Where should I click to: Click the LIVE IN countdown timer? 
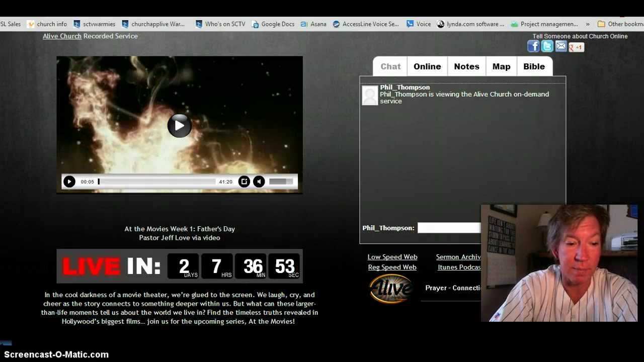point(180,266)
